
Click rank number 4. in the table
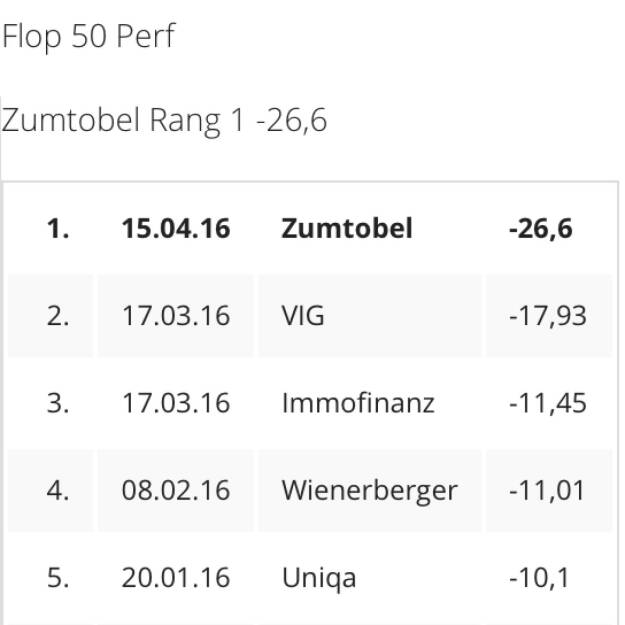58,490
